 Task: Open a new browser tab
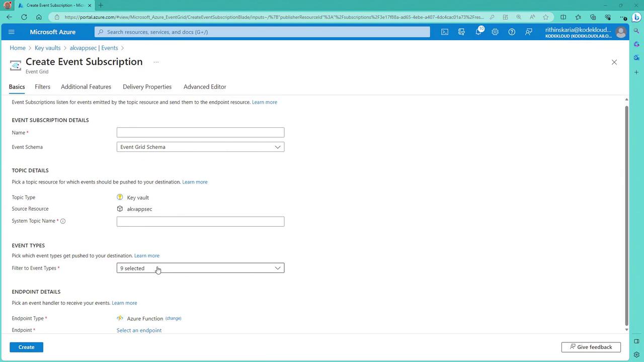(x=101, y=6)
